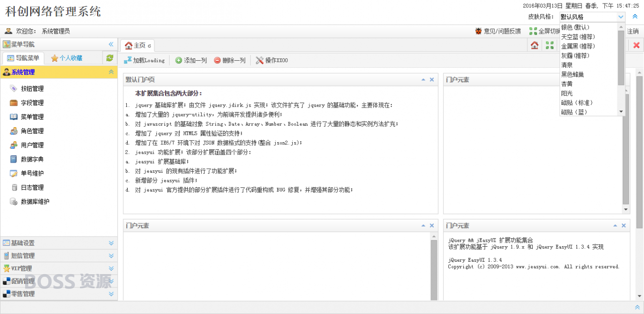
Task: Click the refresh icon beside 个人收藏 tab
Action: click(x=110, y=58)
